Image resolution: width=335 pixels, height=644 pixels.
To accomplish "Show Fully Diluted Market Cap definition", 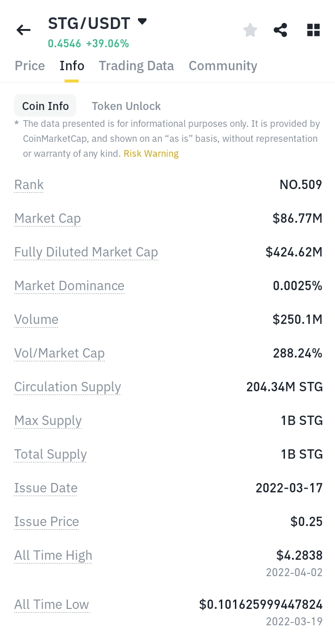I will pyautogui.click(x=86, y=252).
